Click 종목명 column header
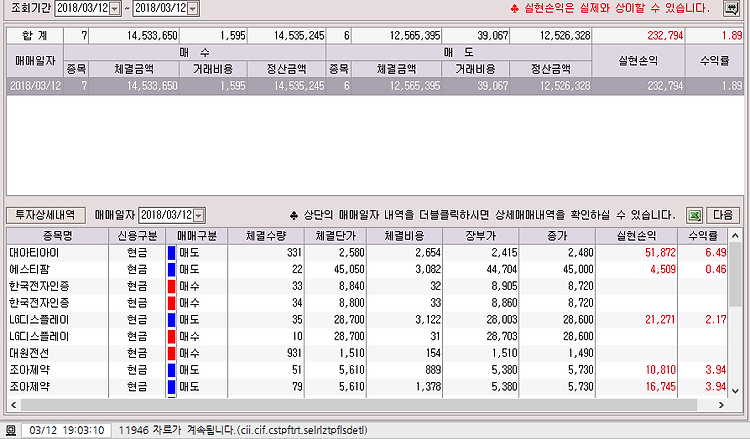The width and height of the screenshot is (750, 439). coord(58,236)
